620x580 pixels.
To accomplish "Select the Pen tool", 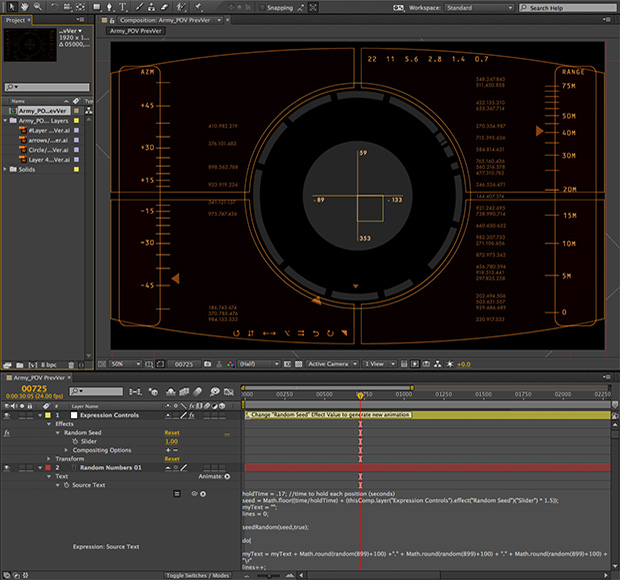I will point(110,7).
